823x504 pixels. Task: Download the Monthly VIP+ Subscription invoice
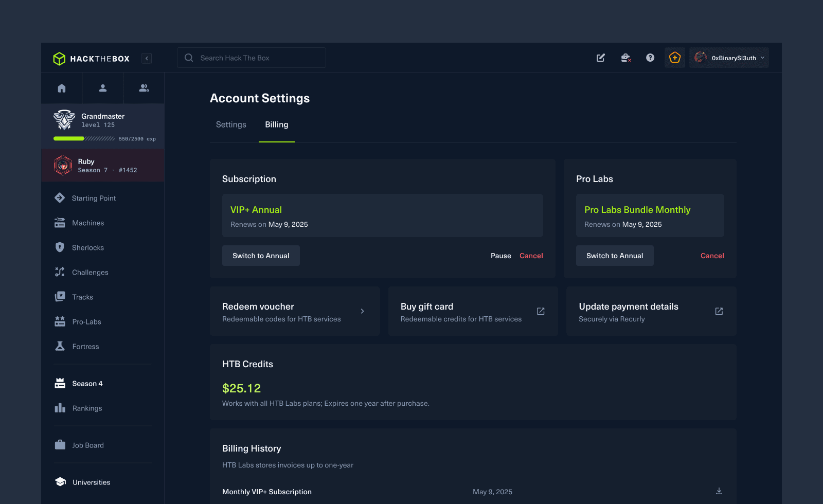point(719,491)
